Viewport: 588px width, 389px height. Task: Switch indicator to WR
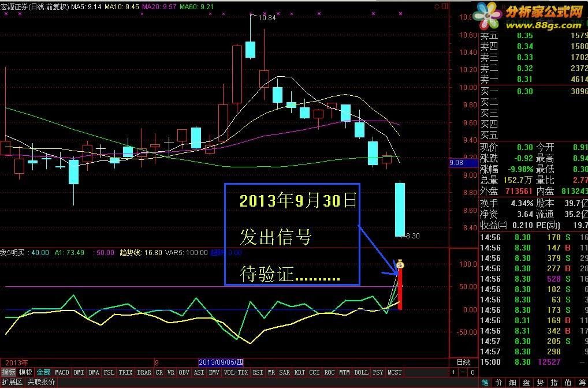click(x=271, y=372)
